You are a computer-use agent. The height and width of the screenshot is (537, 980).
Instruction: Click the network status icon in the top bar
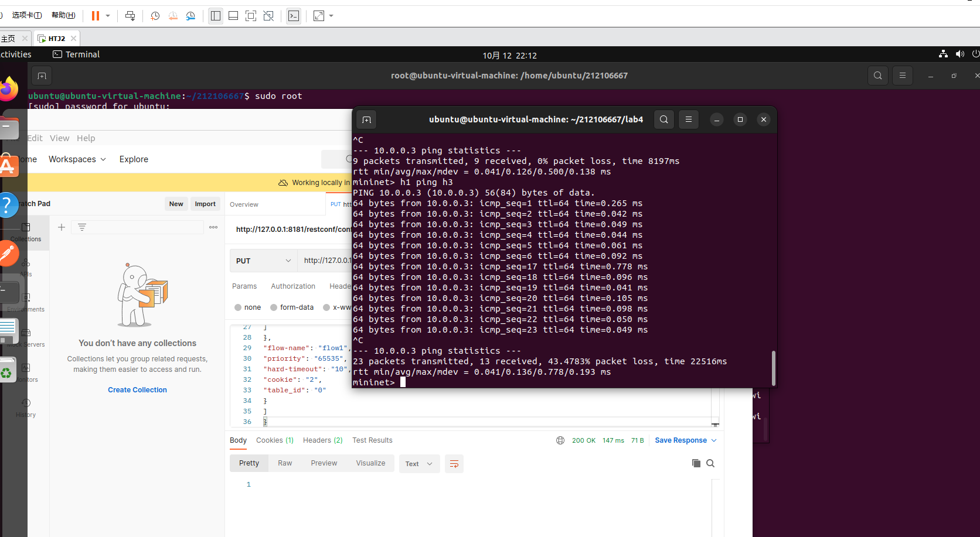943,54
